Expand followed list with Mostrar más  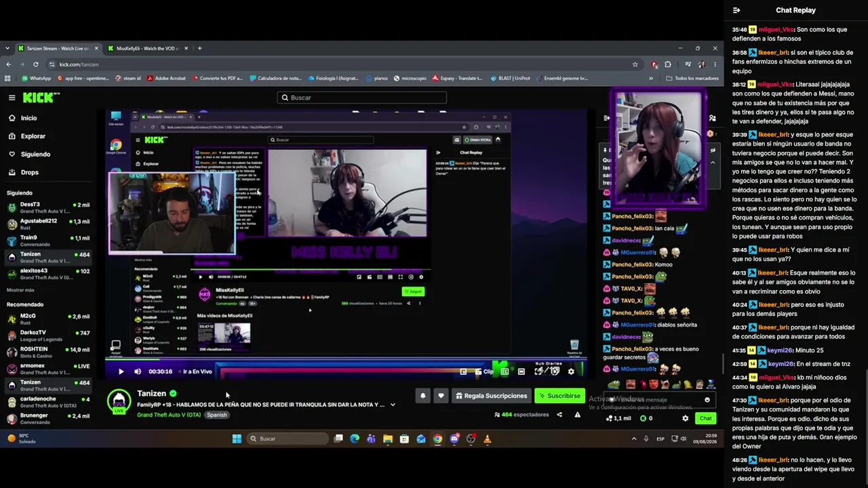click(20, 290)
